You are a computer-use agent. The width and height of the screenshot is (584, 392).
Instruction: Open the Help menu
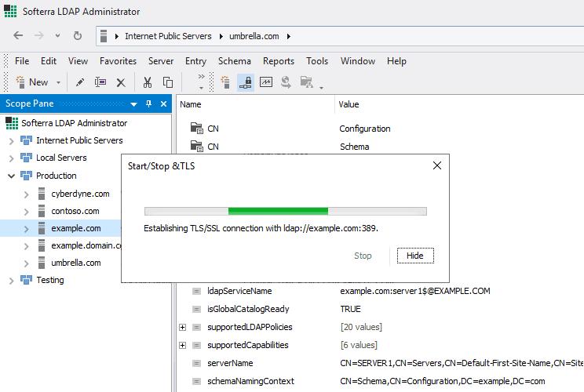tap(396, 61)
